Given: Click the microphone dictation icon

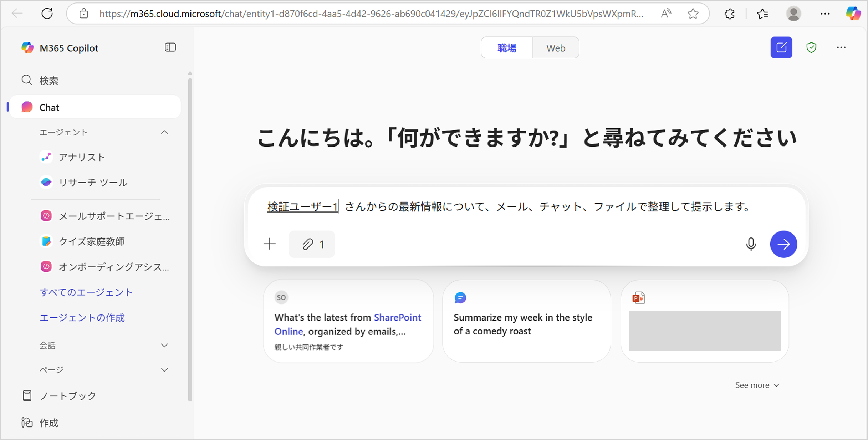Looking at the screenshot, I should pyautogui.click(x=751, y=244).
